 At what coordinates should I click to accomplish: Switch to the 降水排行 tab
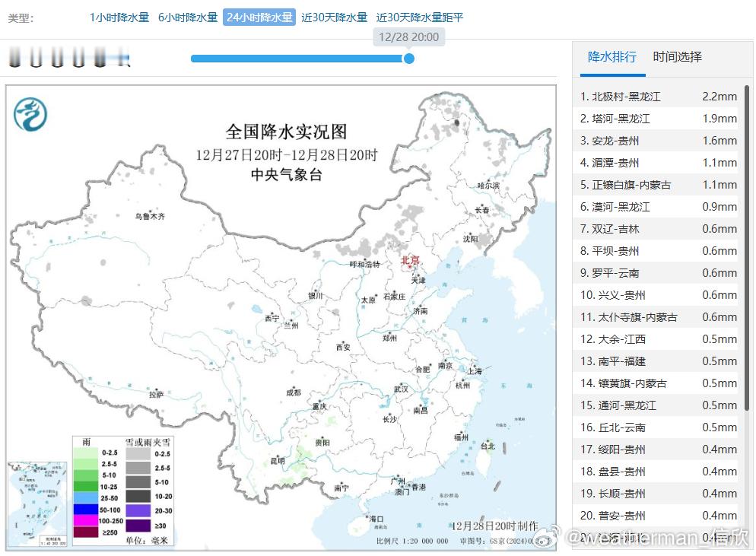(612, 57)
